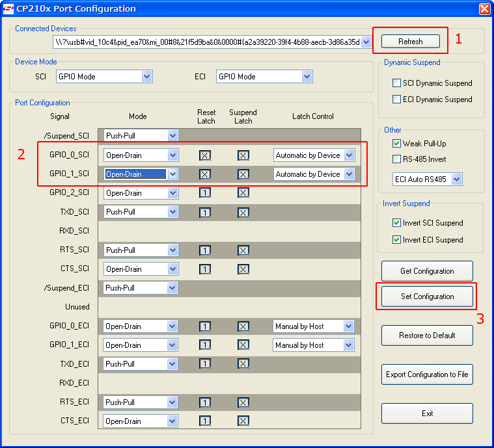Toggle RTS_SCI suspend latch box

[243, 250]
